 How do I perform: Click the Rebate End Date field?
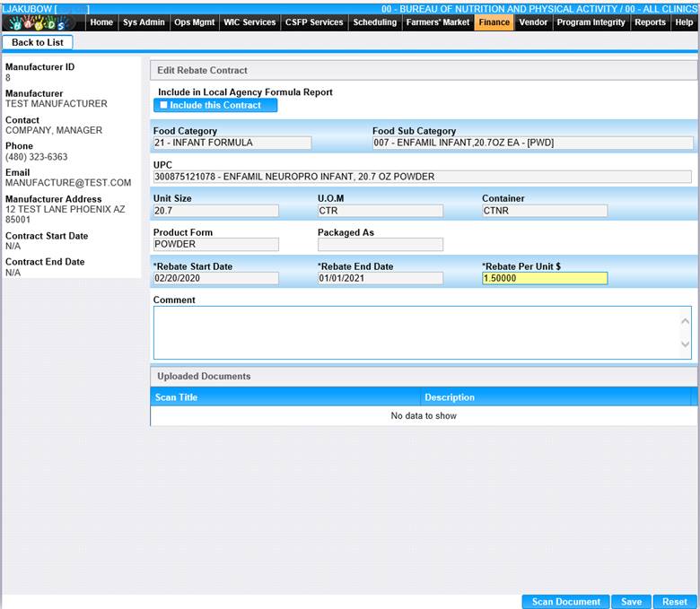(x=381, y=278)
